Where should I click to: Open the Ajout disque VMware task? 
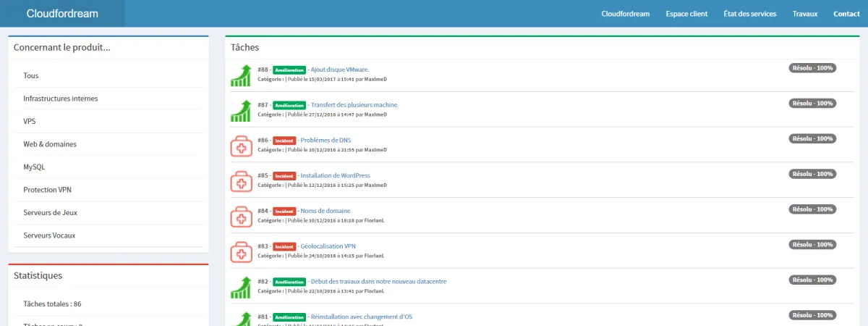[x=339, y=70]
